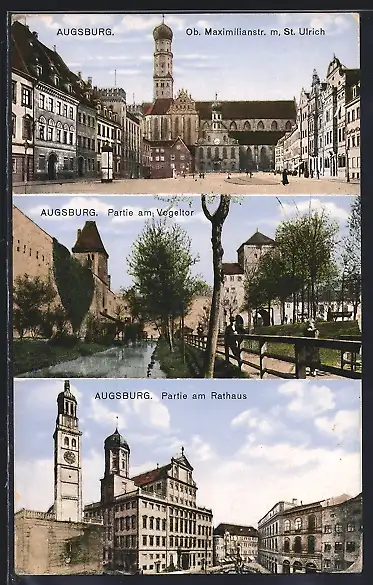
Task: Click the onion dome of St. Ulrich tower
Action: coord(163,31)
